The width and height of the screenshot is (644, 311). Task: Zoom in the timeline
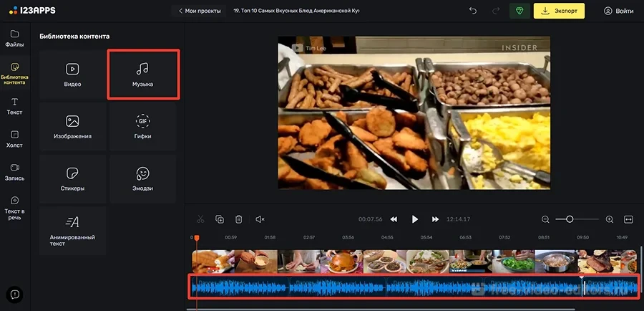pos(610,219)
